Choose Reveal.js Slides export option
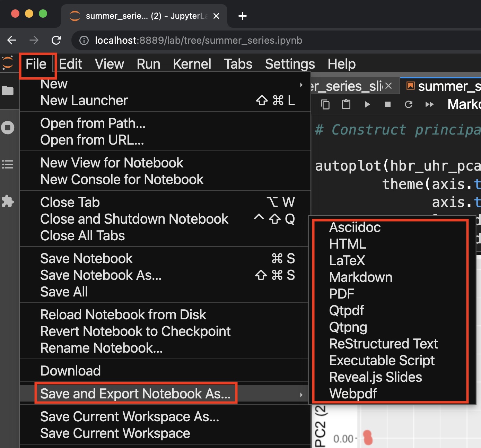 point(375,377)
